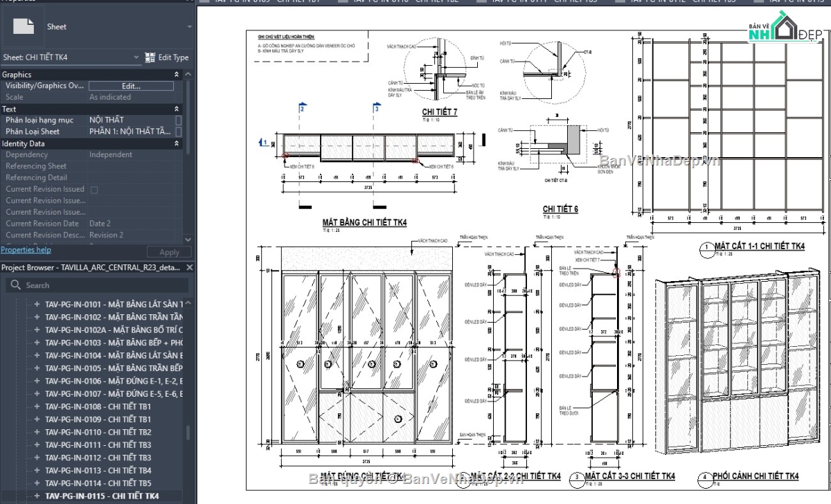Select the MẶT CẮT 1-1 CHI TIẾT TK4 title

[760, 246]
